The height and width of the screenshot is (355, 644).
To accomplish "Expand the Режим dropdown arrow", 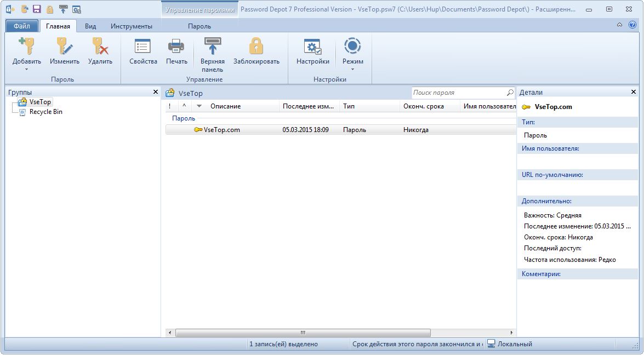I will click(352, 70).
